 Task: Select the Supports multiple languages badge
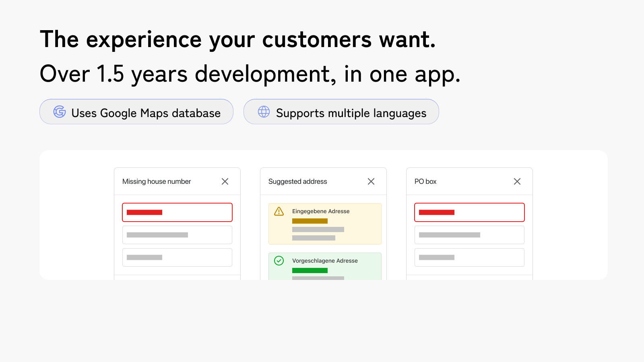click(341, 112)
